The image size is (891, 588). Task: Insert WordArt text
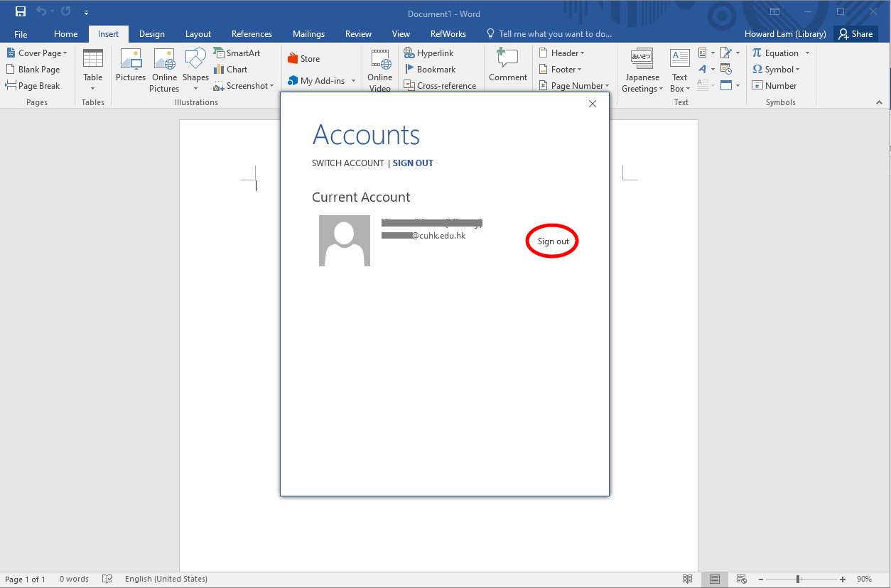tap(706, 70)
